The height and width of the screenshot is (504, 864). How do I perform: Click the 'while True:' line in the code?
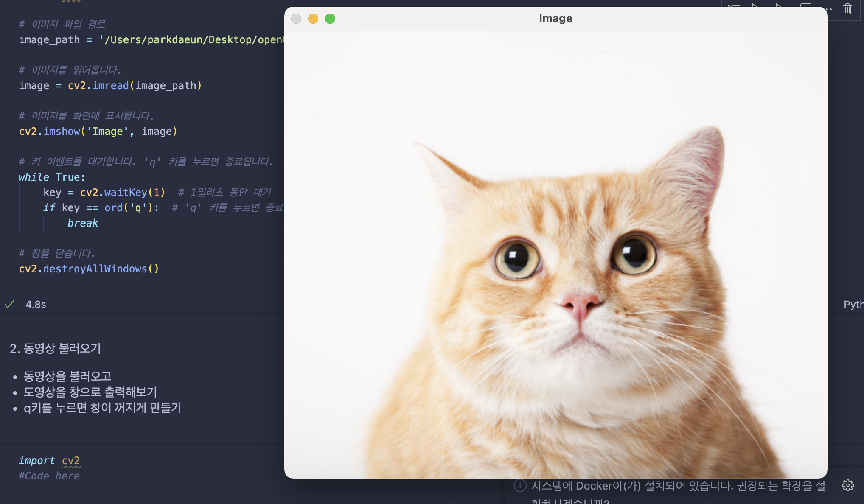click(x=52, y=177)
